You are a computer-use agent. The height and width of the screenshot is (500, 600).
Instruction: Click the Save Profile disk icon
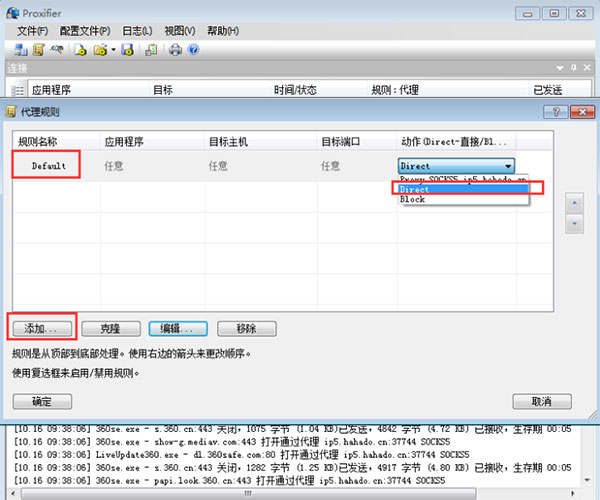point(128,50)
